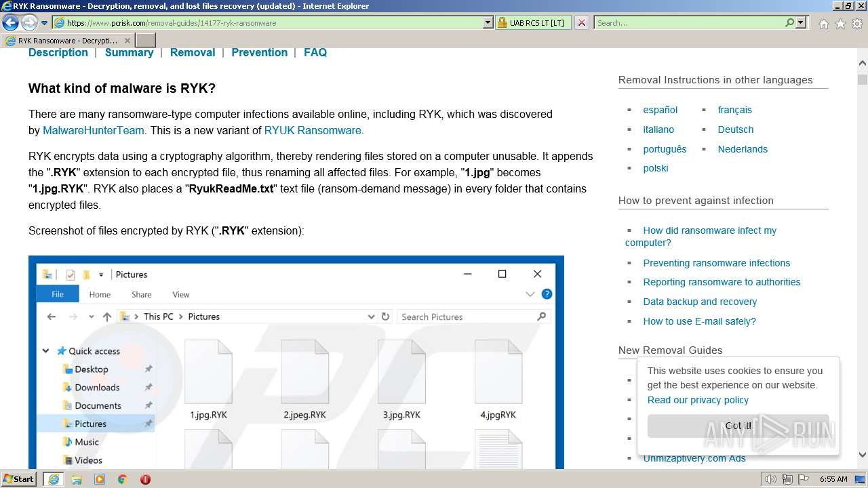The width and height of the screenshot is (868, 488).
Task: Open Windows Explorer folder taskbar icon
Action: [77, 479]
